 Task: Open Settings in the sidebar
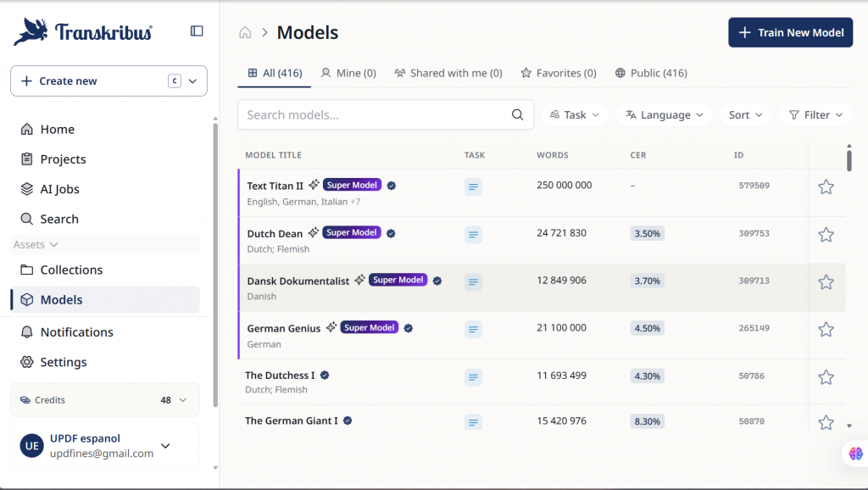[x=105, y=361]
